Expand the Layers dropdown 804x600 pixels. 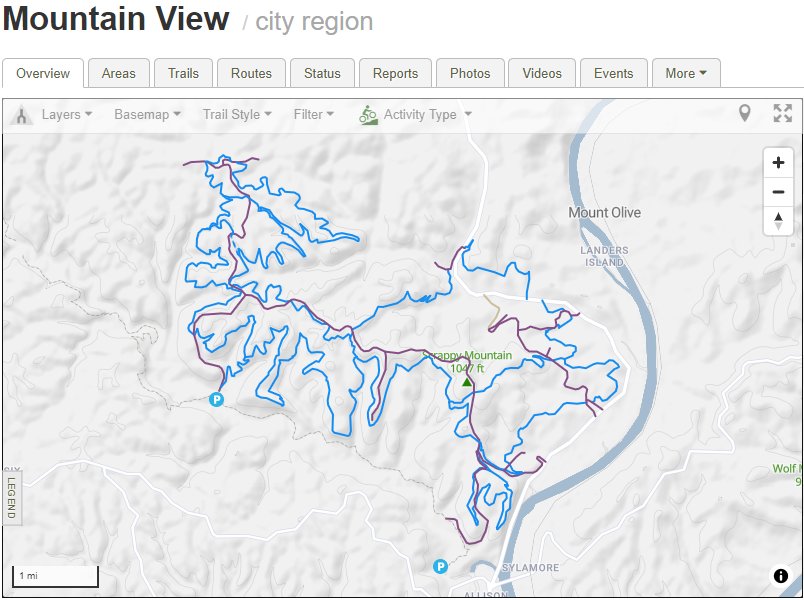[67, 114]
